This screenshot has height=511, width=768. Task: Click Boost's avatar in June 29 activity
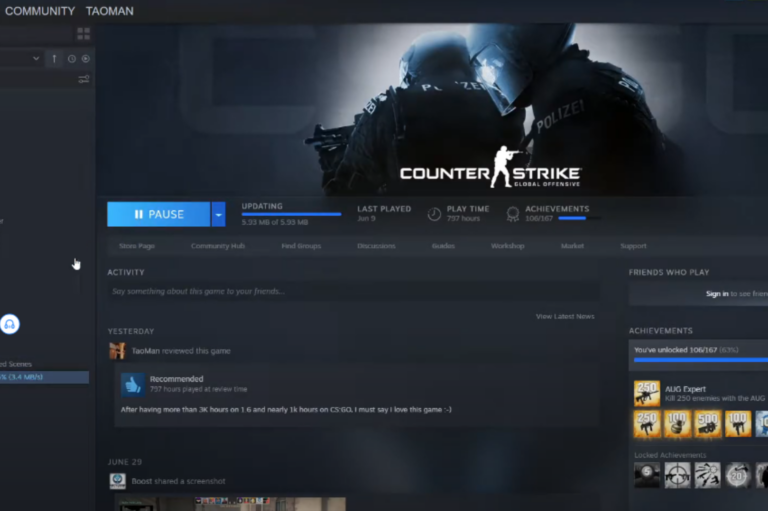coord(117,481)
